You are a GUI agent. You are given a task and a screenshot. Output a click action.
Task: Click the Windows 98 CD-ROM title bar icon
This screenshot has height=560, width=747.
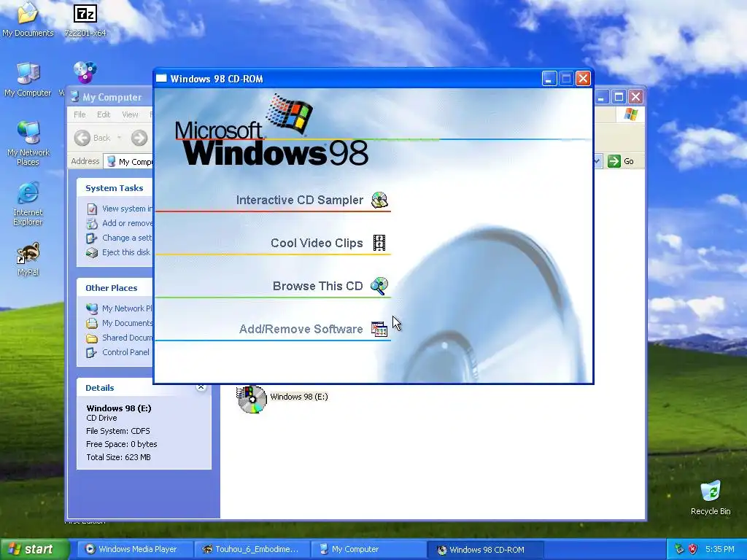tap(161, 79)
